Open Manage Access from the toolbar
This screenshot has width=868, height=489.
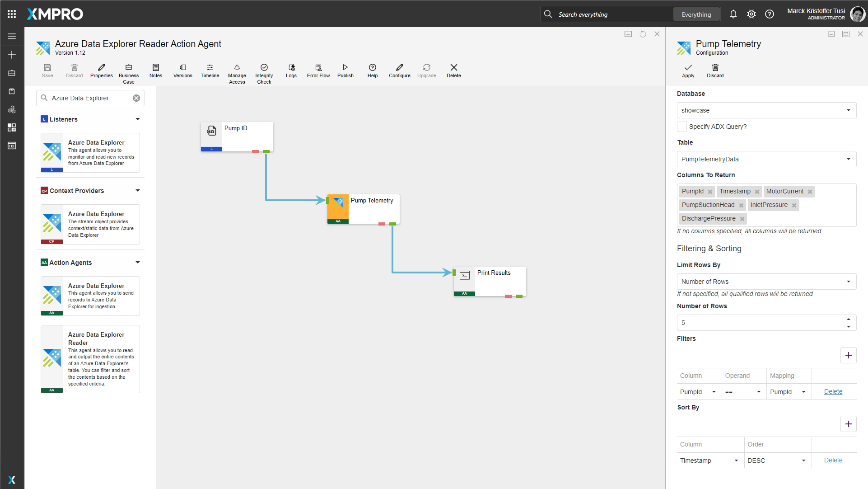[x=237, y=68]
